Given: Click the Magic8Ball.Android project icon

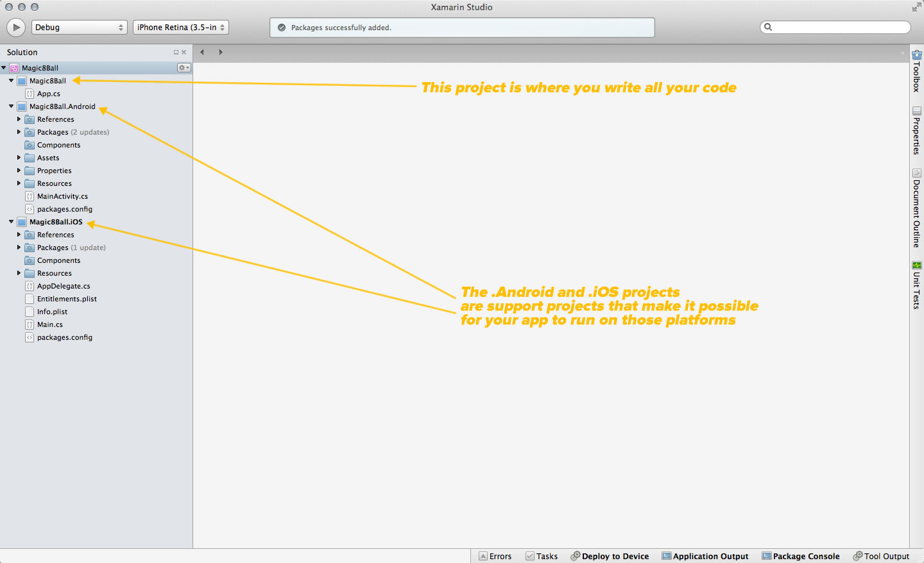Looking at the screenshot, I should [22, 106].
